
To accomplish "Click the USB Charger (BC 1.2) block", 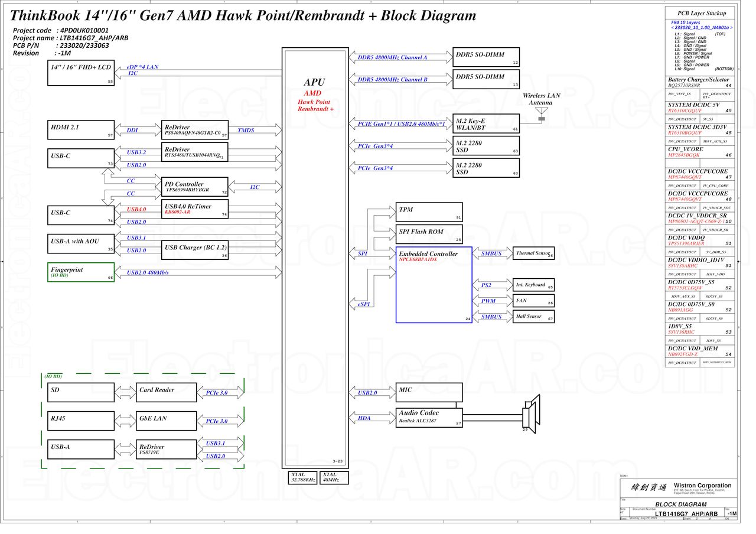I will pyautogui.click(x=195, y=250).
